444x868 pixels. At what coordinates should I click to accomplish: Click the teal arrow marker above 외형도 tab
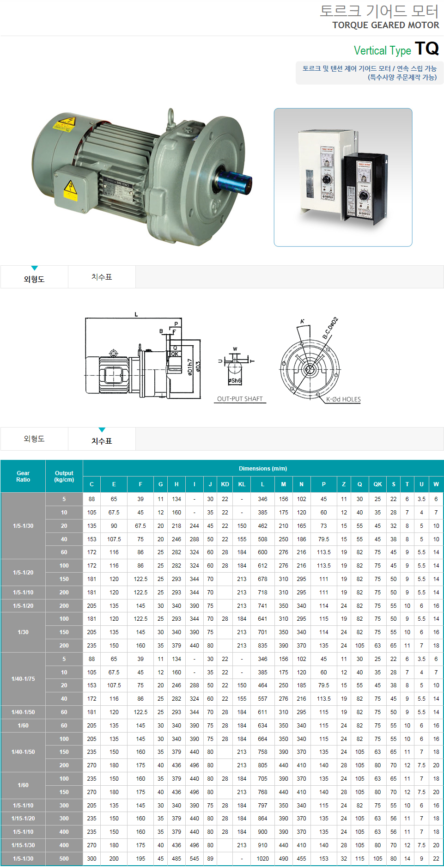pyautogui.click(x=34, y=268)
